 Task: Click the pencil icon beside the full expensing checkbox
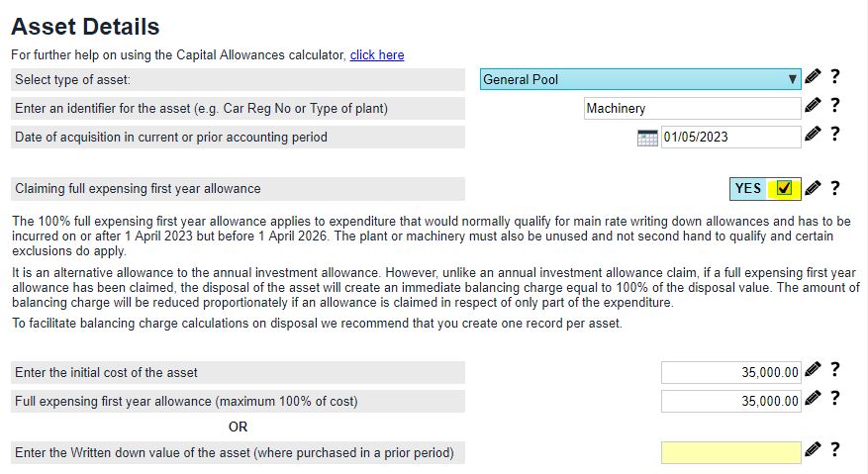click(x=813, y=187)
